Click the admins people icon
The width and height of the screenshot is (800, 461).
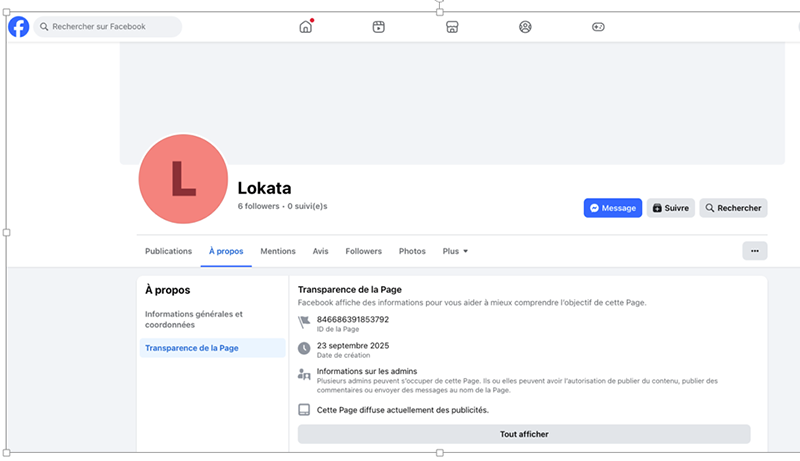click(304, 375)
